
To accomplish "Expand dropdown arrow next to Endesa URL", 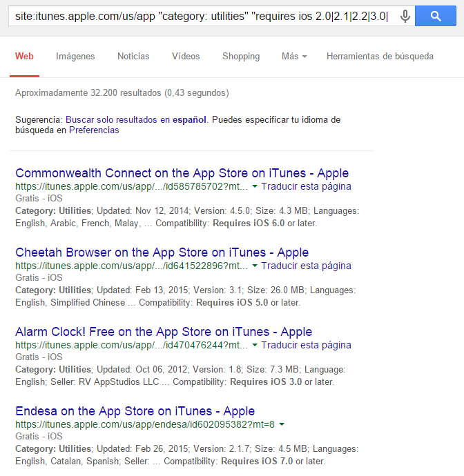I will pos(282,424).
